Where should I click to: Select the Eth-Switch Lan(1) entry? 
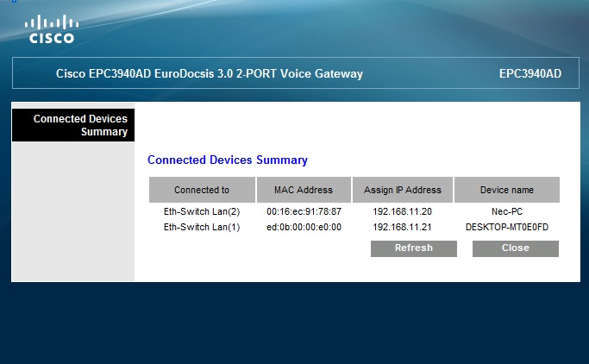click(x=202, y=227)
